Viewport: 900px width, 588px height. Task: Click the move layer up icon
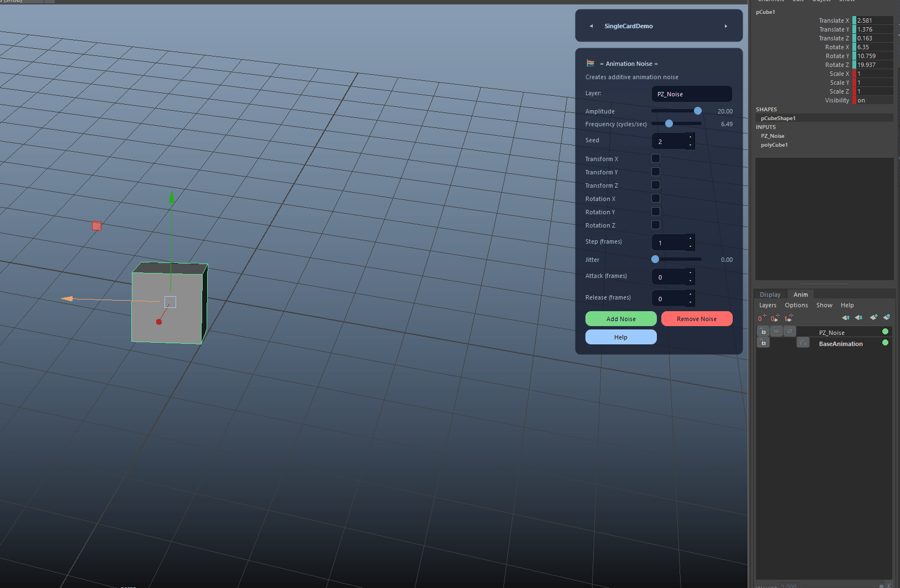[846, 318]
